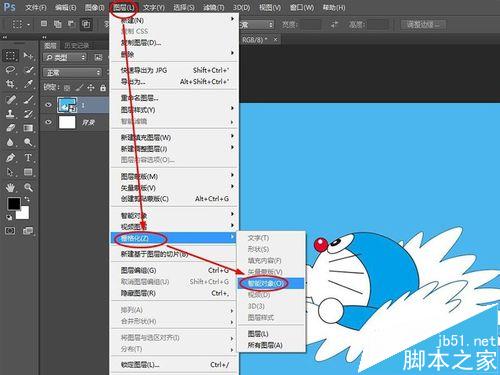Hide layer 1 with eye icon
This screenshot has width=500, height=375.
48,105
